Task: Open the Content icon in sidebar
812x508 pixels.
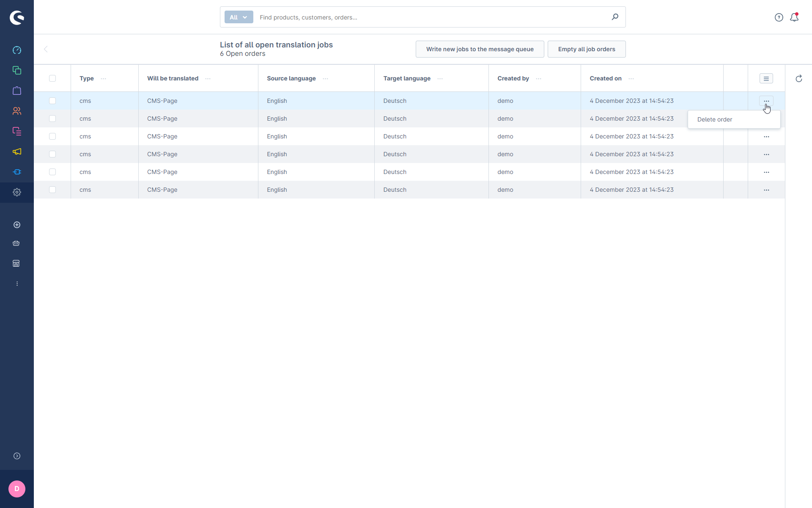Action: [17, 131]
